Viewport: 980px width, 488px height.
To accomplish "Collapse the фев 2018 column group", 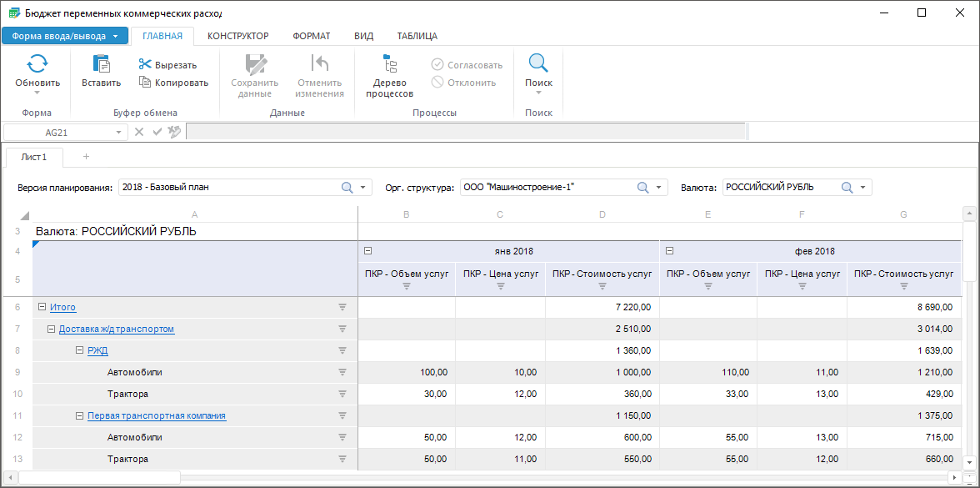I will point(669,251).
